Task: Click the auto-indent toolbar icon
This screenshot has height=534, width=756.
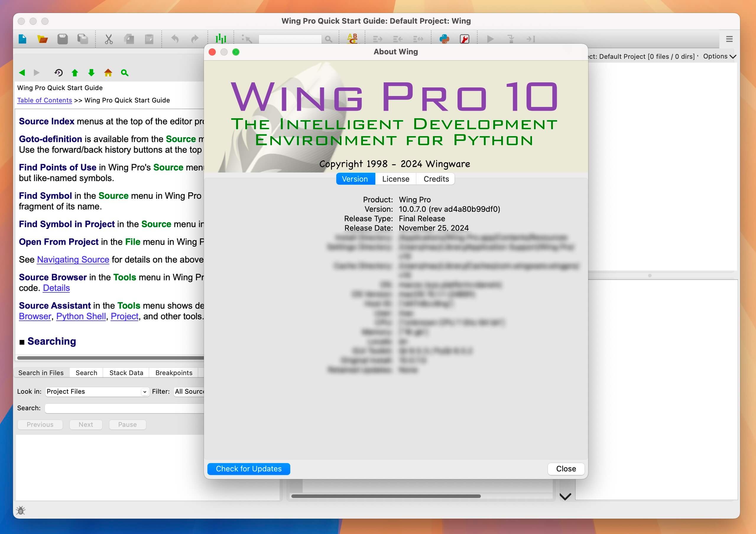Action: 418,39
